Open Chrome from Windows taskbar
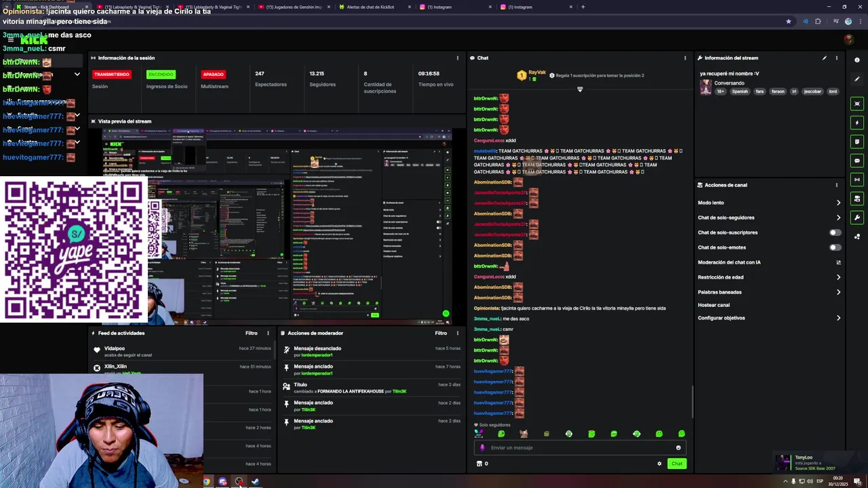Screen dimensions: 868x488 pyautogui.click(x=206, y=482)
